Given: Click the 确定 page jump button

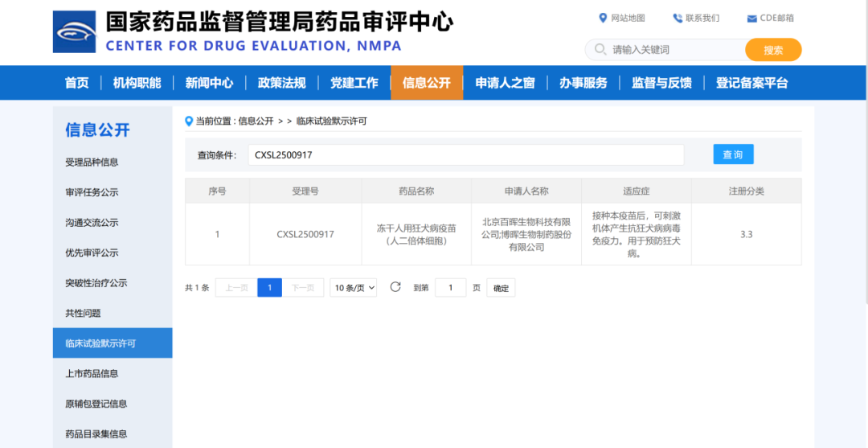Looking at the screenshot, I should 501,288.
